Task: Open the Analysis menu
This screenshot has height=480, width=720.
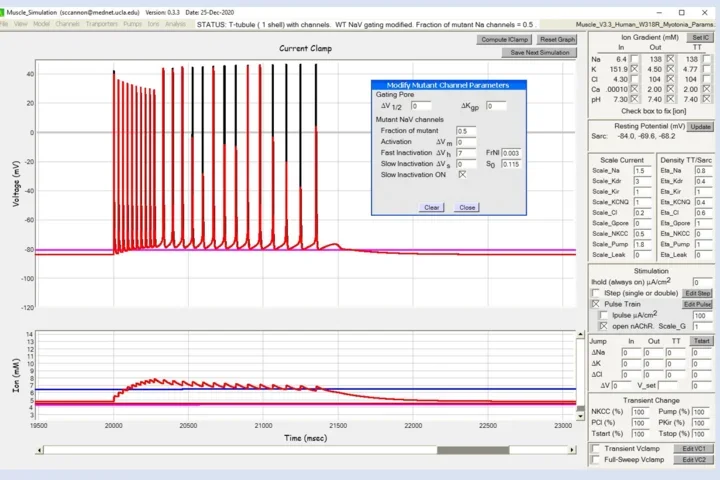Action: [x=175, y=24]
